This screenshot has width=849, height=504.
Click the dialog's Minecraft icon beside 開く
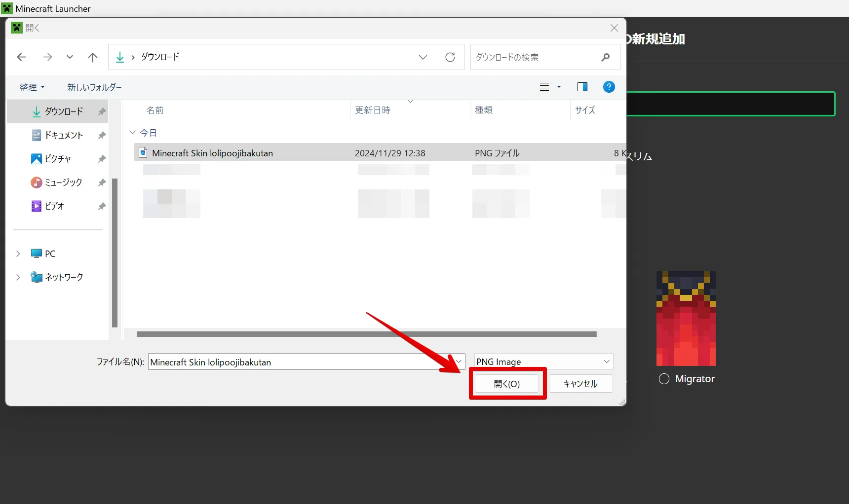point(17,28)
